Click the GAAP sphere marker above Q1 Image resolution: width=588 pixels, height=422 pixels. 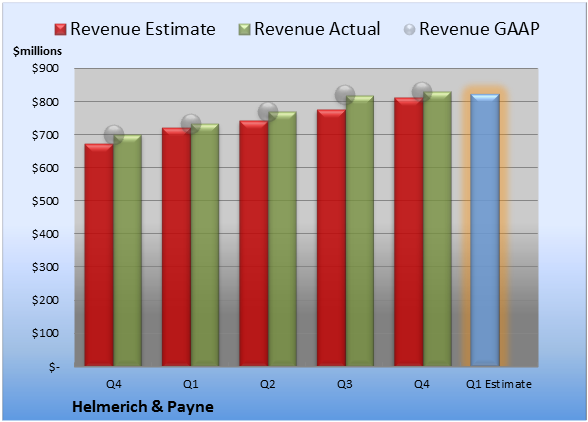[191, 123]
